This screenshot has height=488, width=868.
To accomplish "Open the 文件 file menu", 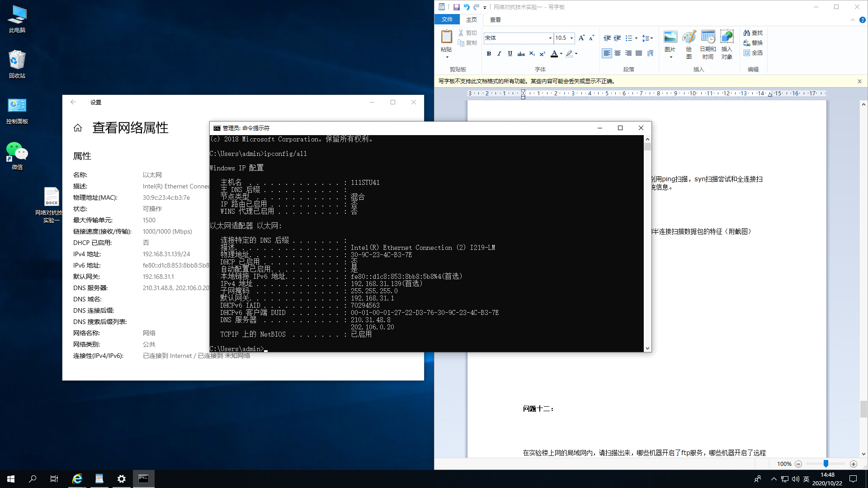I will [447, 19].
